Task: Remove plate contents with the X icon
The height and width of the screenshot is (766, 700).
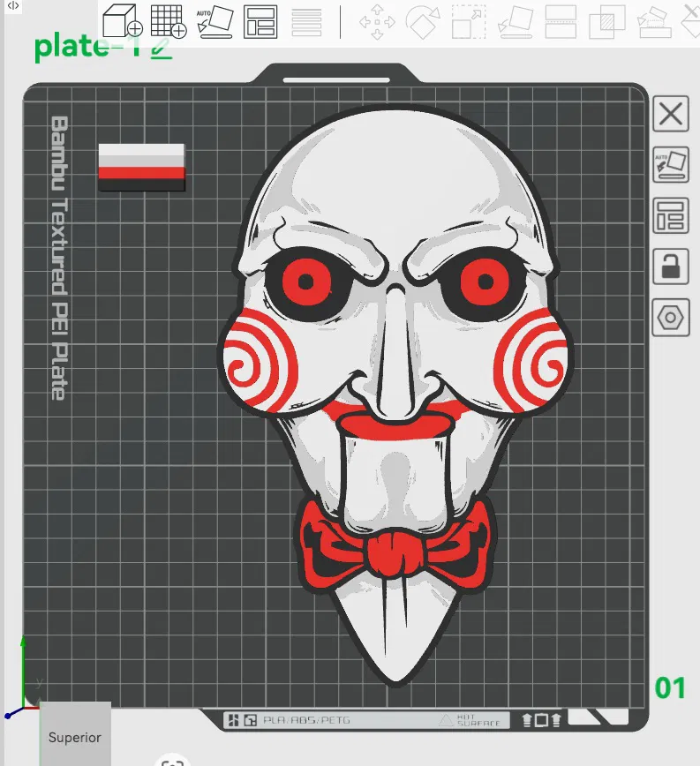Action: (671, 114)
